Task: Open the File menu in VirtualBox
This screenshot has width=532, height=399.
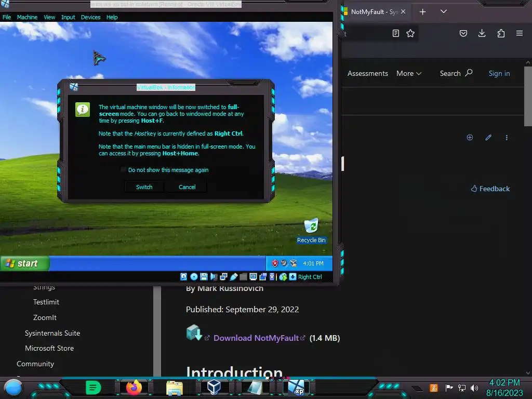Action: tap(7, 17)
